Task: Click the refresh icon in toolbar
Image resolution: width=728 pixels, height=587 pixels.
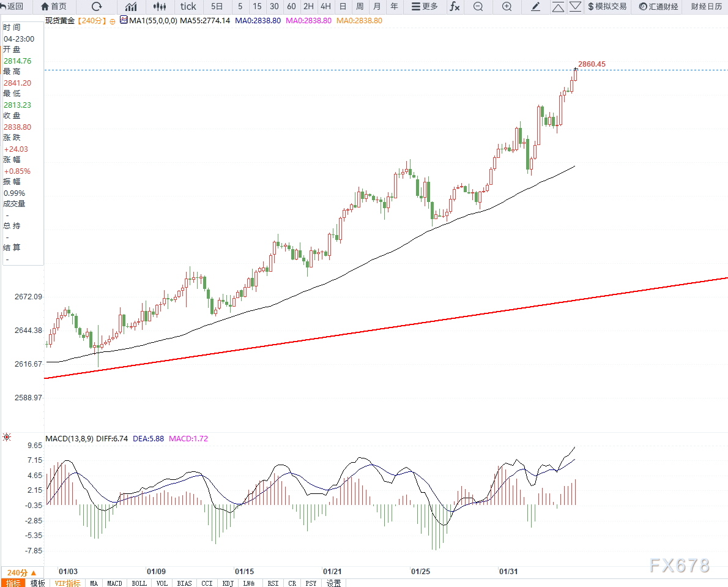Action: (x=97, y=6)
